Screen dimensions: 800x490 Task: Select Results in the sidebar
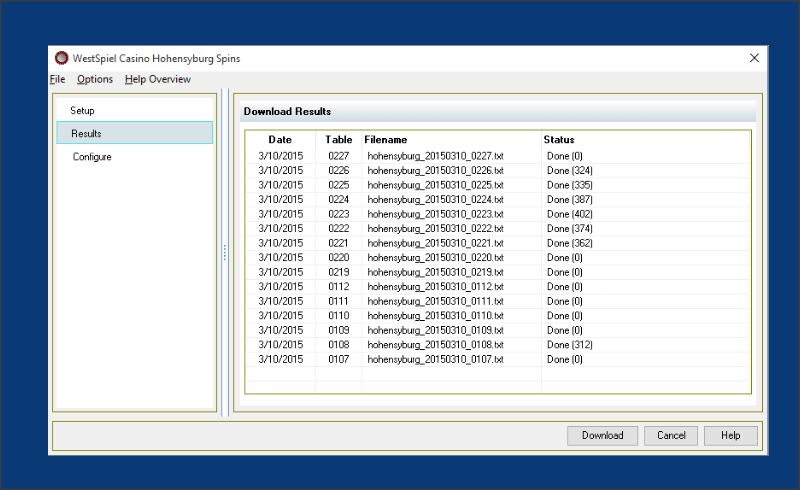pyautogui.click(x=135, y=133)
